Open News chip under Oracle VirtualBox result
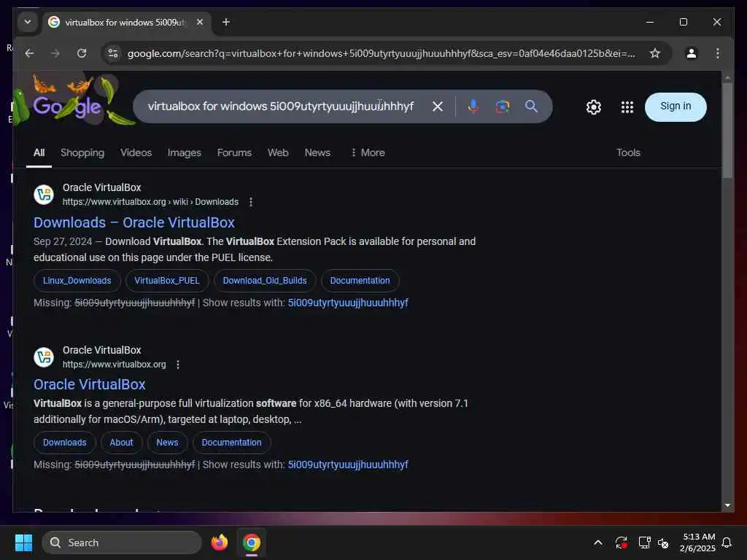The image size is (747, 560). pos(167,443)
